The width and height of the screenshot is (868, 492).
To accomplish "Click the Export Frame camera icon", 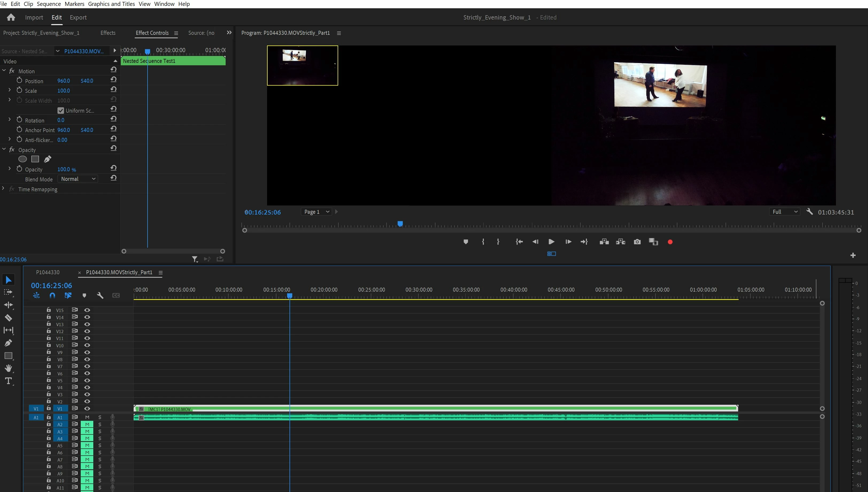I will pos(637,242).
